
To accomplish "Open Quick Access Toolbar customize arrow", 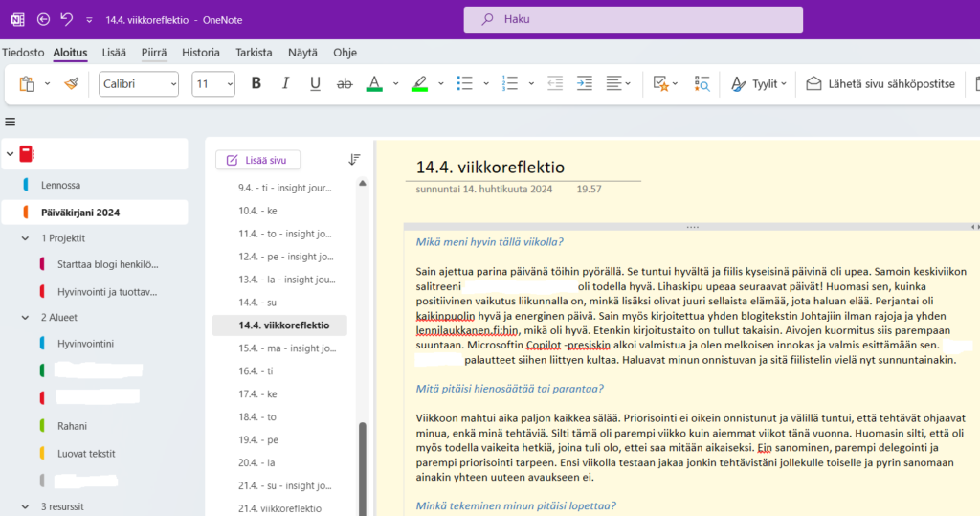I will [89, 20].
